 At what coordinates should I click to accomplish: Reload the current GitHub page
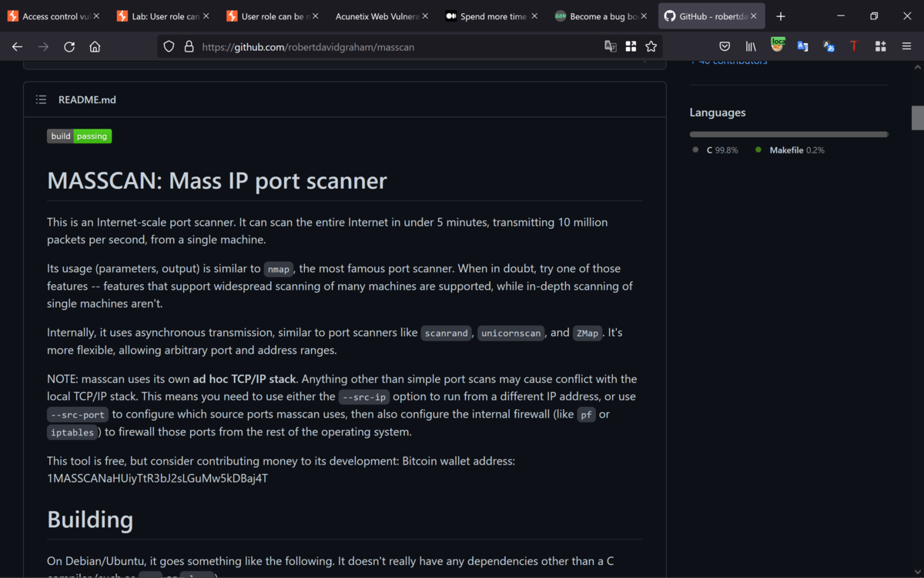[x=69, y=46]
